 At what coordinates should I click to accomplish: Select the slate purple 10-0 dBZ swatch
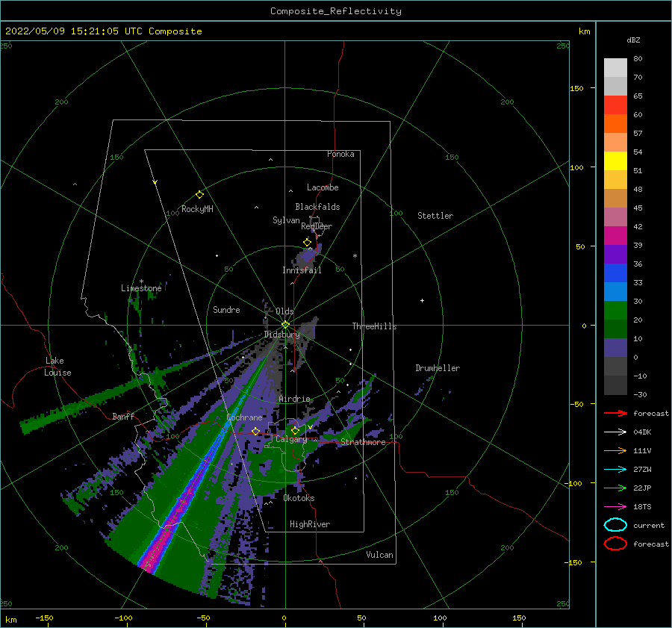click(x=615, y=348)
